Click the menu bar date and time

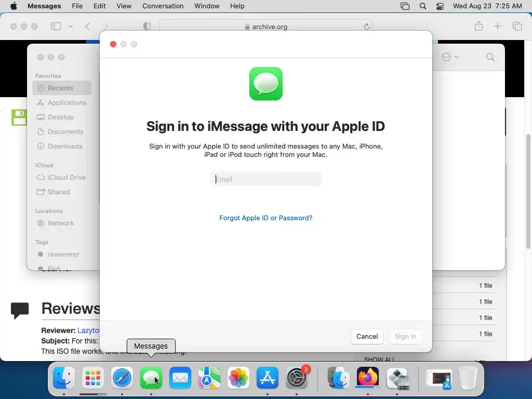click(x=487, y=6)
